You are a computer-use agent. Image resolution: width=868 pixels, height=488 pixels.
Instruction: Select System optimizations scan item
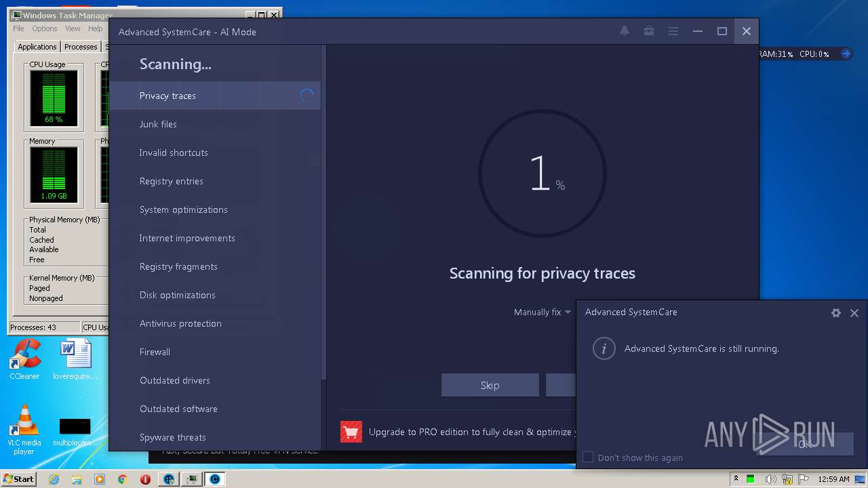click(x=214, y=209)
